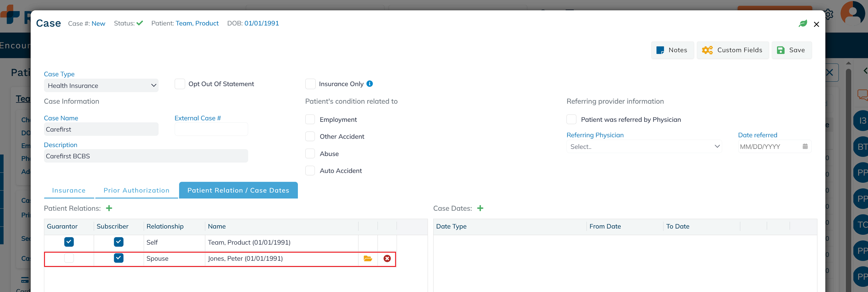Switch to the Insurance tab
The height and width of the screenshot is (292, 868).
tap(69, 191)
